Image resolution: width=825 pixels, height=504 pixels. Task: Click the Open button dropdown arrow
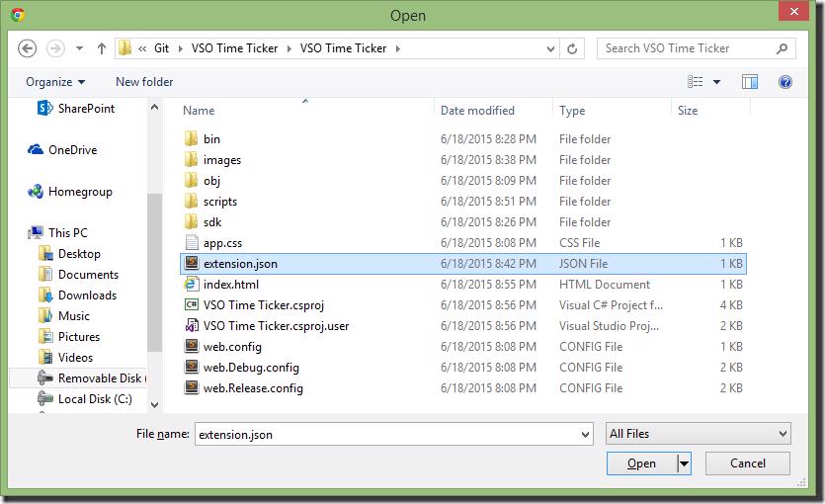pyautogui.click(x=684, y=463)
